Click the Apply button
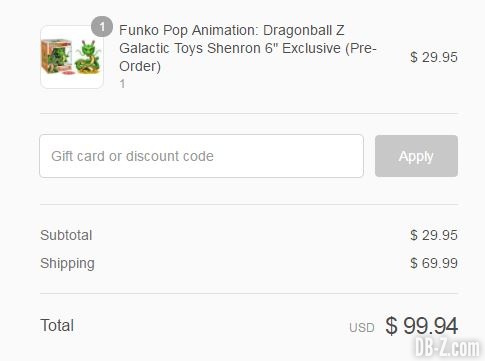Image resolution: width=485 pixels, height=361 pixels. (416, 156)
